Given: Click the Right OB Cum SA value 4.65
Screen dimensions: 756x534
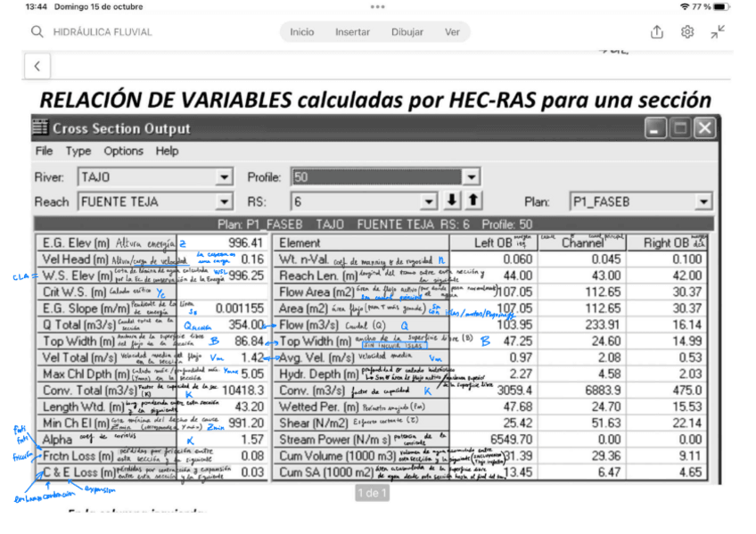Looking at the screenshot, I should 690,472.
